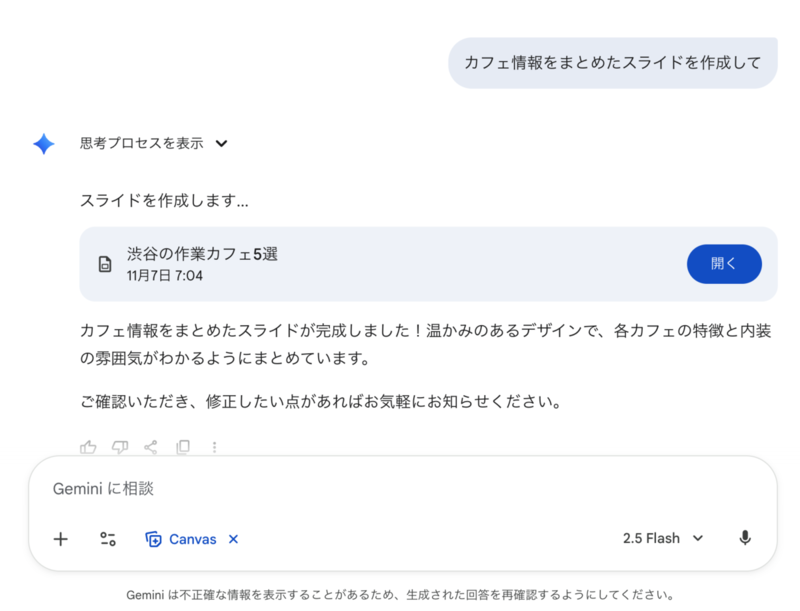The height and width of the screenshot is (611, 800).
Task: Open the add attachment plus menu
Action: pos(60,538)
